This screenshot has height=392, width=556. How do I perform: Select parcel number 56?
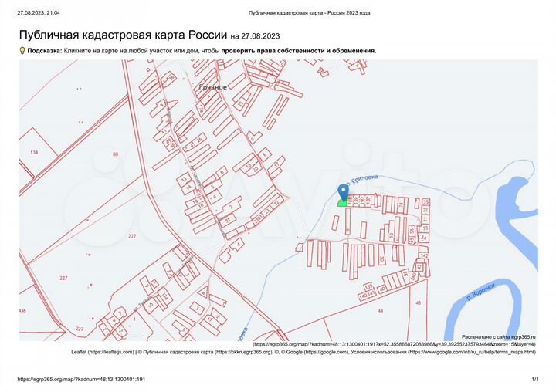coord(412,230)
